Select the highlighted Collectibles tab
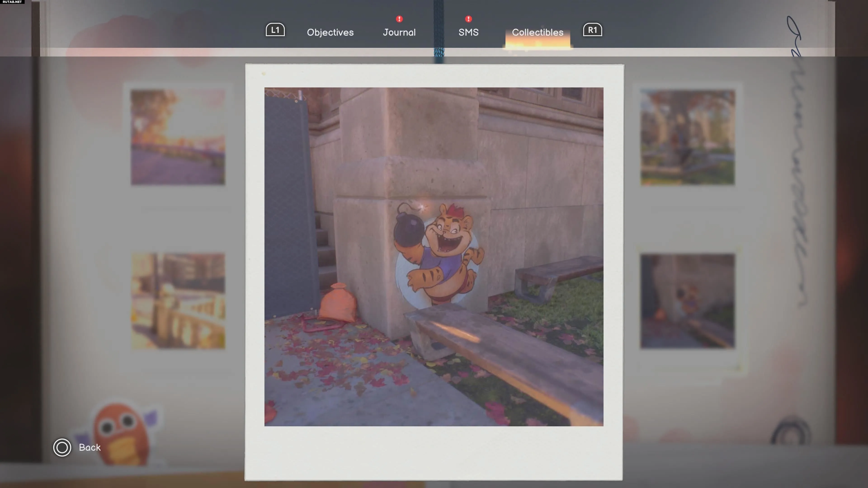868x488 pixels. point(538,32)
